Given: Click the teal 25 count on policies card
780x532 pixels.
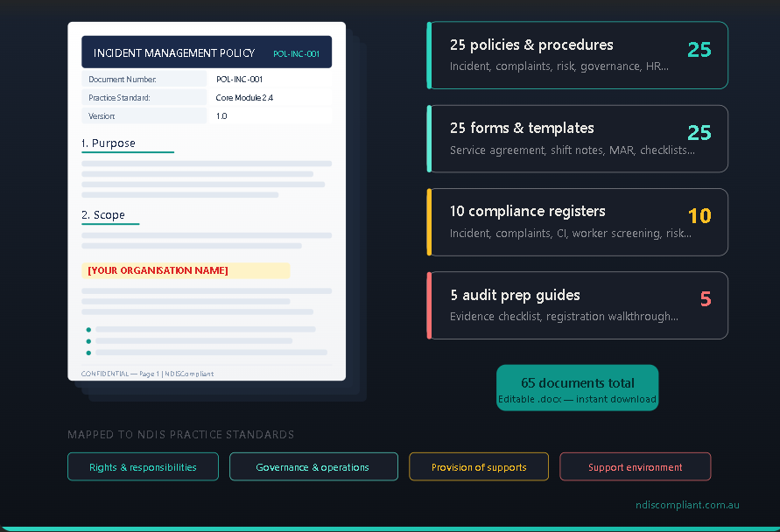Looking at the screenshot, I should tap(699, 50).
